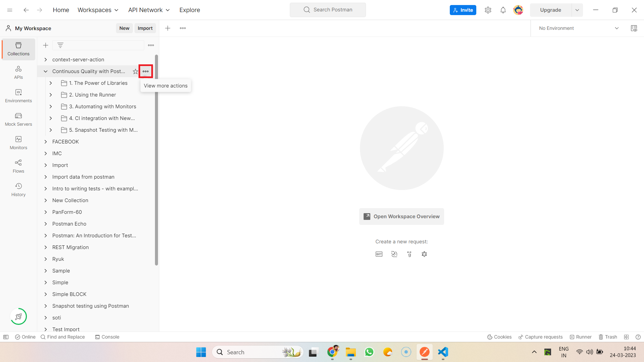Open Mock Servers in sidebar
644x362 pixels.
pos(18,119)
